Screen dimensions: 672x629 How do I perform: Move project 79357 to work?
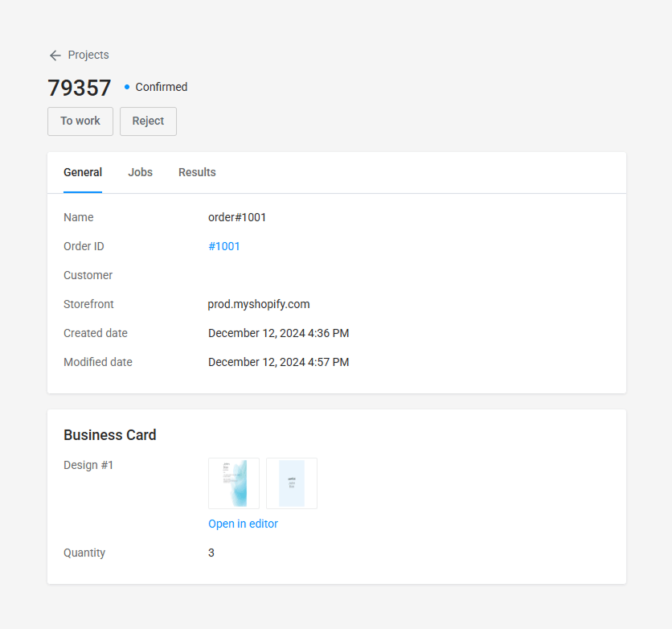80,121
